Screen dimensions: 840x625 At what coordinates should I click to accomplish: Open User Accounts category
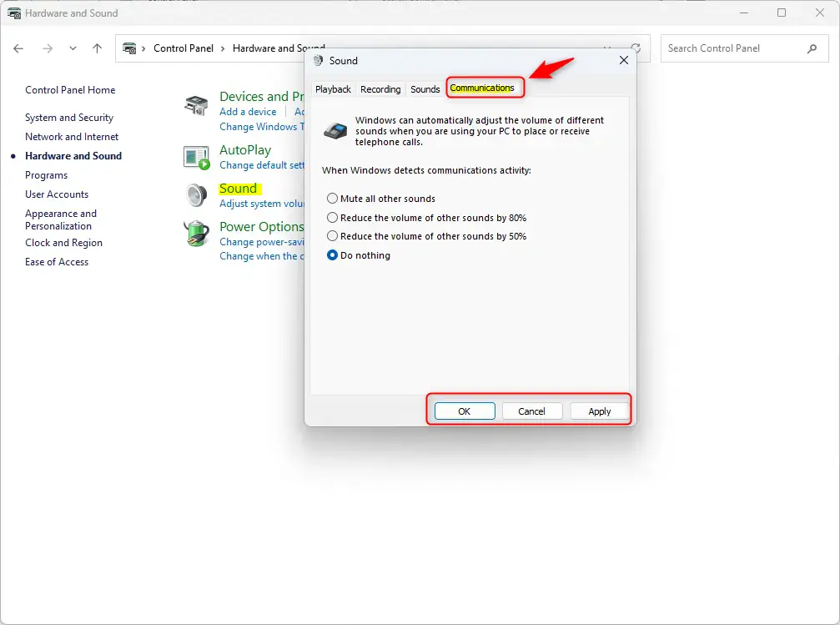point(57,194)
